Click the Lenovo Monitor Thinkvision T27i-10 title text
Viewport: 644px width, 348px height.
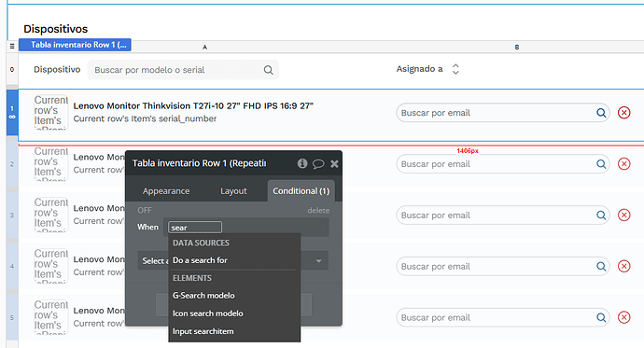[x=193, y=105]
